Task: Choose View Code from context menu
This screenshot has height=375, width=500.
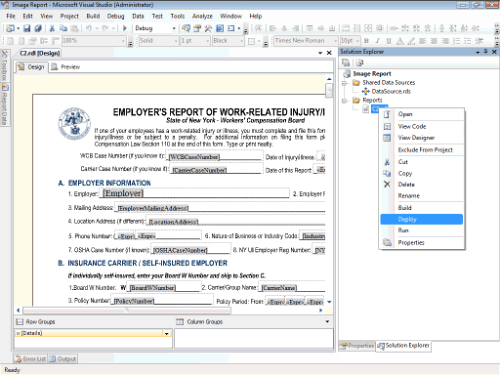Action: (x=422, y=127)
